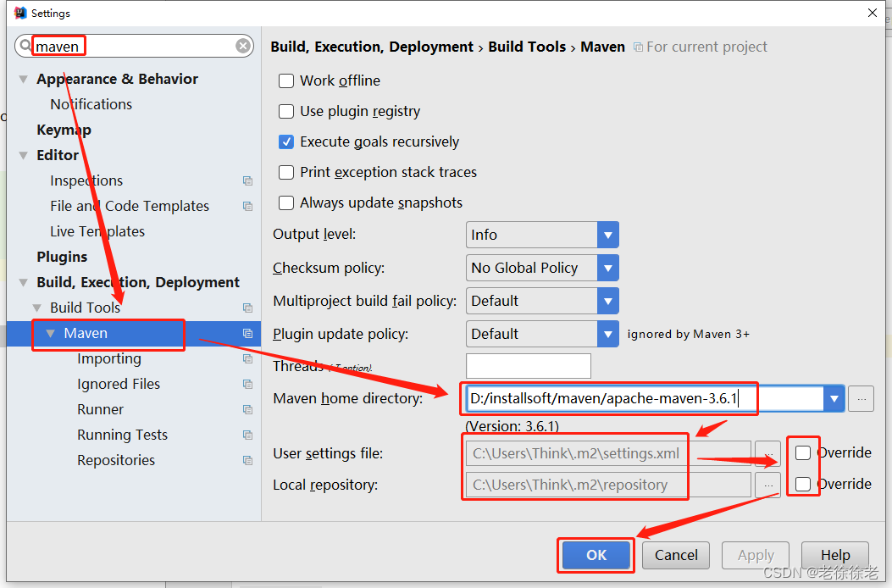Image resolution: width=892 pixels, height=588 pixels.
Task: Open Maven Runner settings
Action: [x=100, y=410]
